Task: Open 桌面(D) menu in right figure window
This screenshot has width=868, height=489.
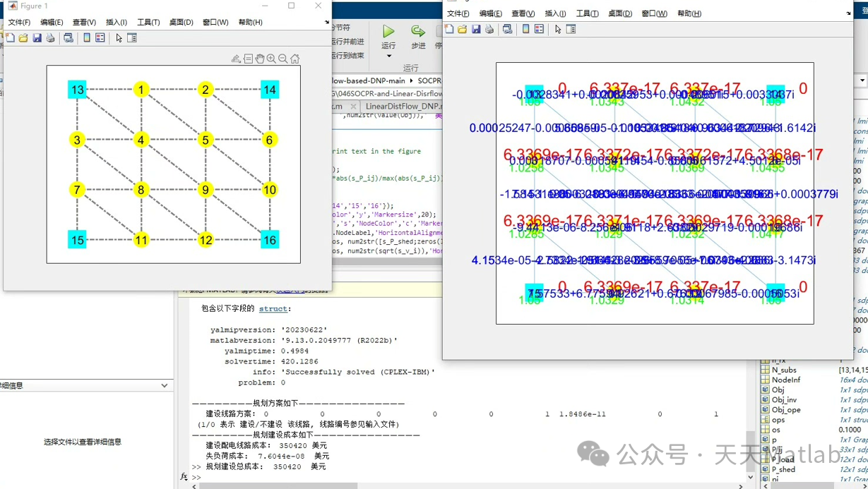Action: [620, 13]
